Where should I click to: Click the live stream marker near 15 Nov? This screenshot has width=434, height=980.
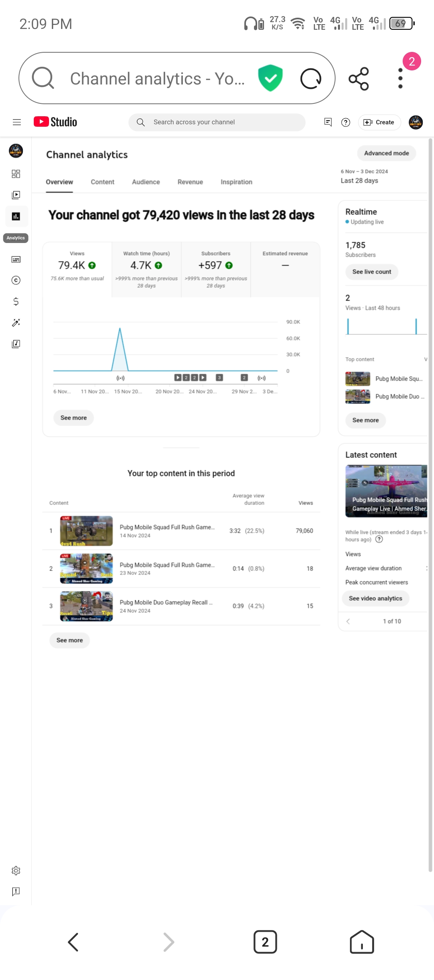[x=121, y=378]
